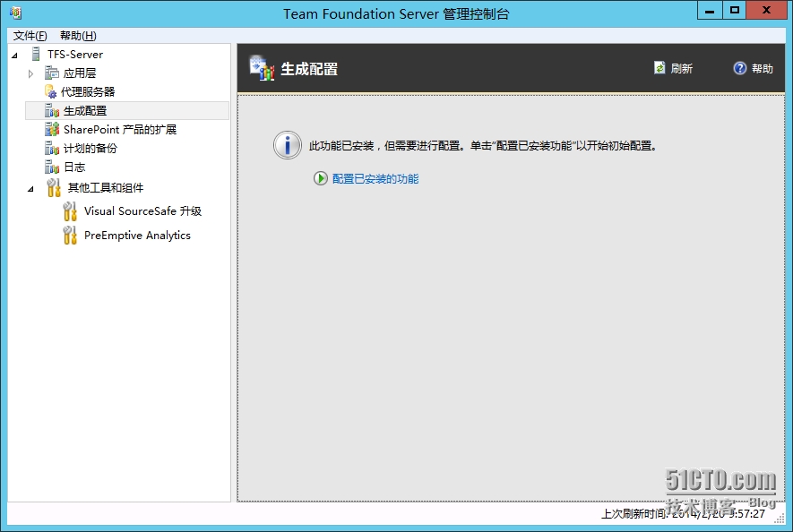Viewport: 793px width, 532px height.
Task: Click the green refresh icon beside 刷新
Action: [659, 68]
